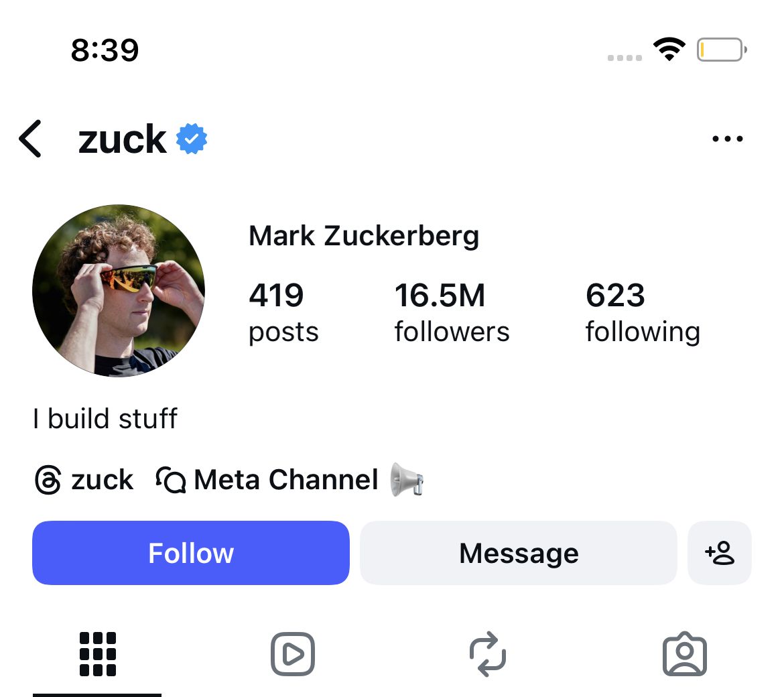Tap the megaphone emoji icon
This screenshot has width=784, height=697.
pyautogui.click(x=407, y=480)
